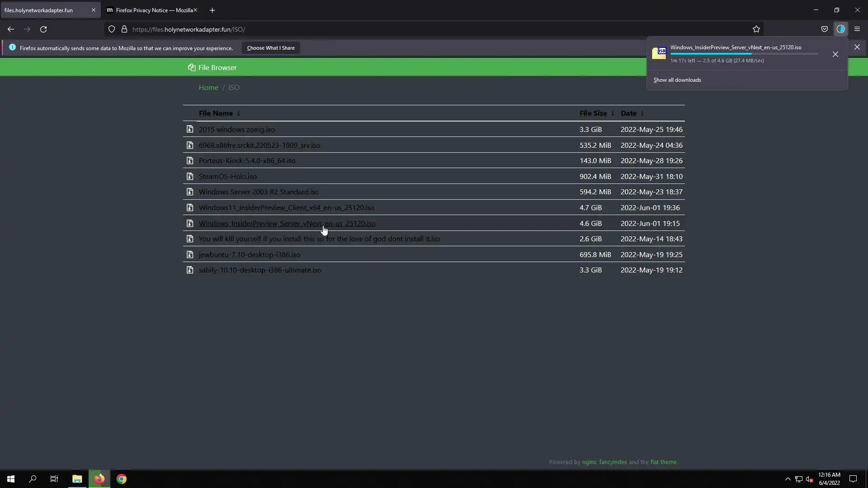This screenshot has height=488, width=868.
Task: Switch to the Firefox Privacy Notice tab
Action: tap(149, 10)
